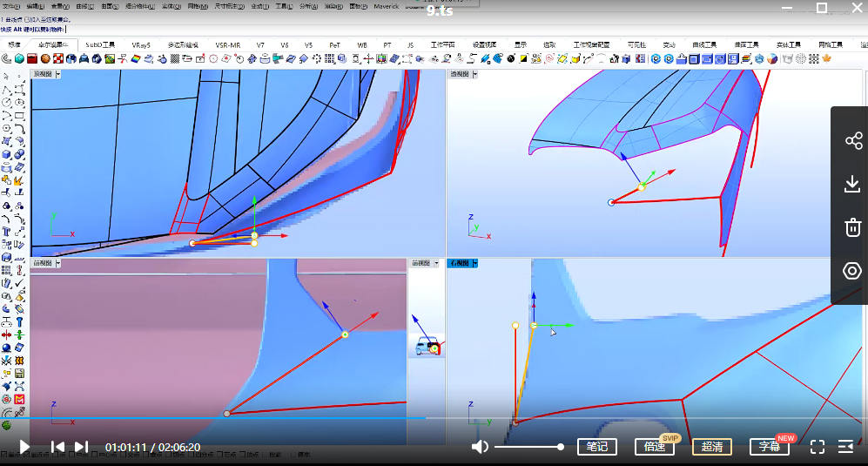Viewport: 868px width, 466px height.
Task: Skip to the next video
Action: coord(81,447)
